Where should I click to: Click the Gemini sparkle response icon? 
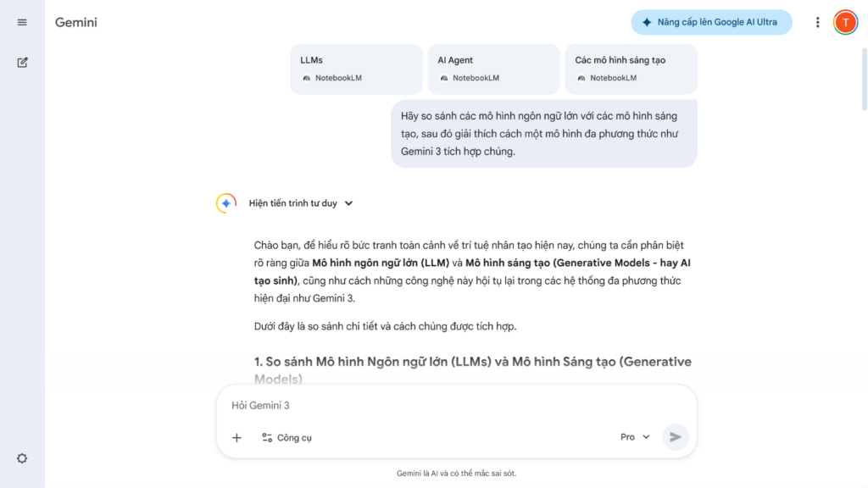[226, 203]
